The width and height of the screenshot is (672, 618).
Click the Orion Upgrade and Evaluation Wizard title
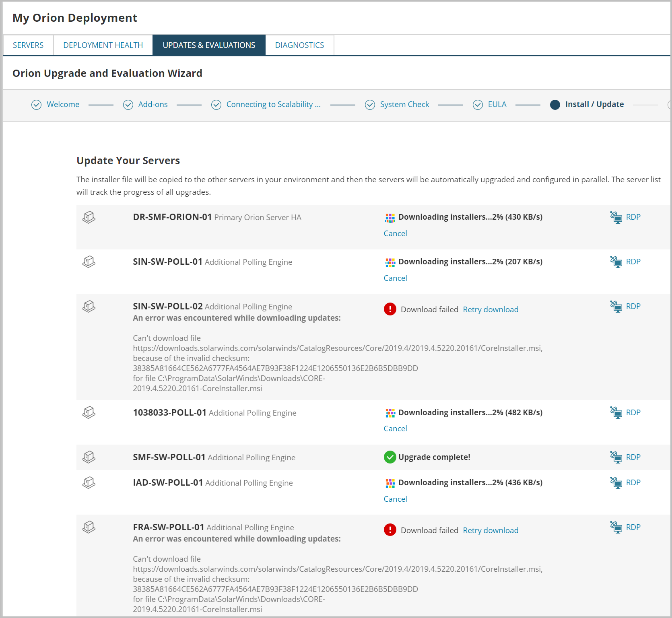coord(107,73)
